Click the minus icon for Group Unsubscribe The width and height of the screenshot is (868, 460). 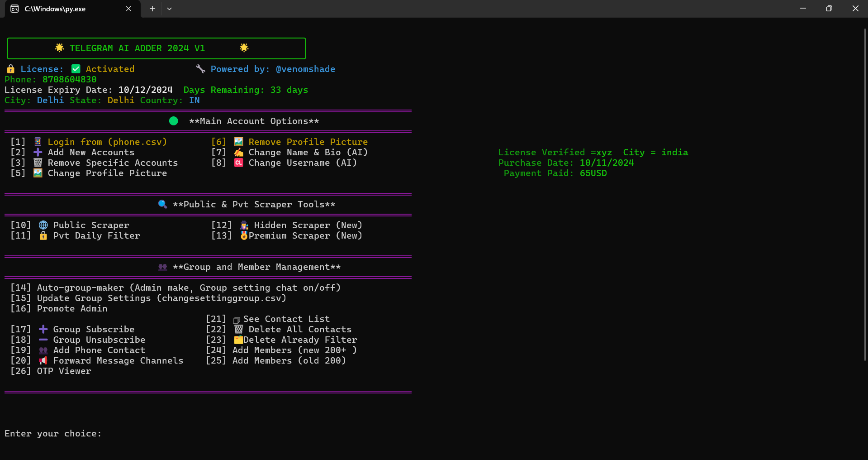pos(43,340)
